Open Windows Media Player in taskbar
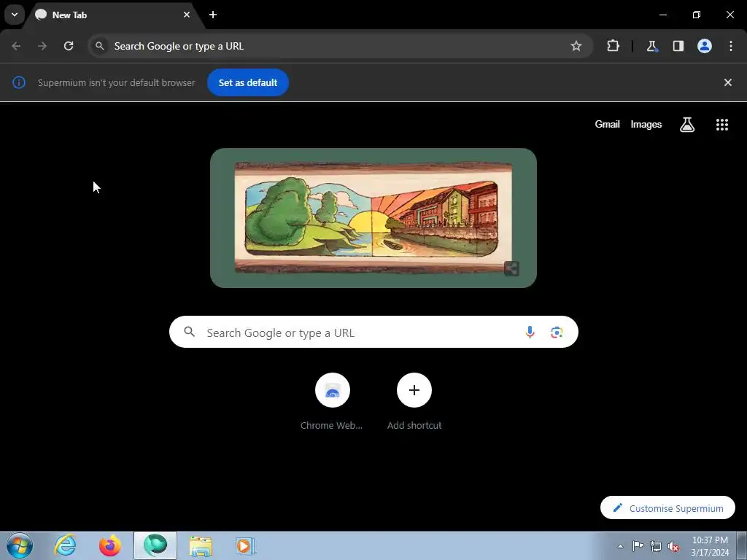 coord(246,545)
